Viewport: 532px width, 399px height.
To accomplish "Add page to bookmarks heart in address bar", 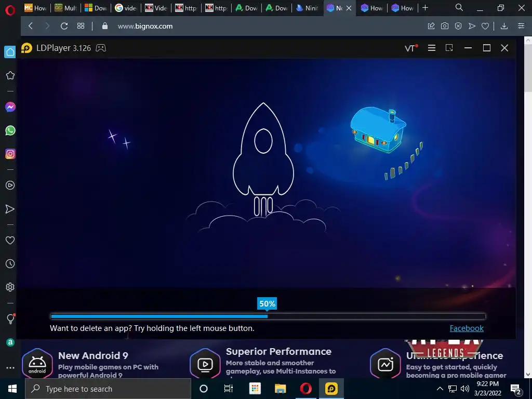I will point(485,26).
